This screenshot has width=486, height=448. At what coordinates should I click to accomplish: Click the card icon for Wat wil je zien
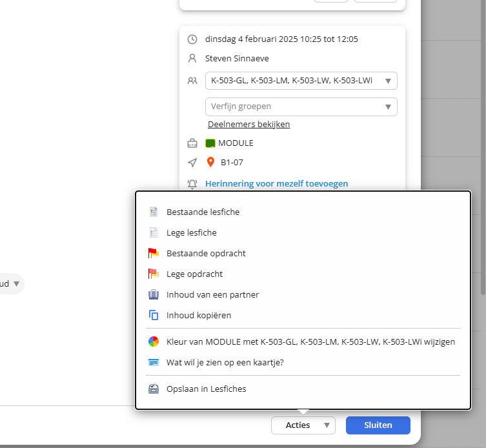pos(154,362)
